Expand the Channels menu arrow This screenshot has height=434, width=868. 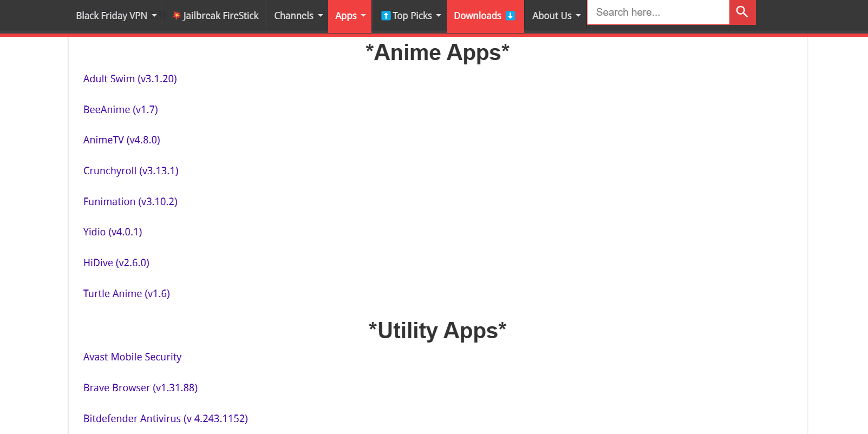pos(321,16)
